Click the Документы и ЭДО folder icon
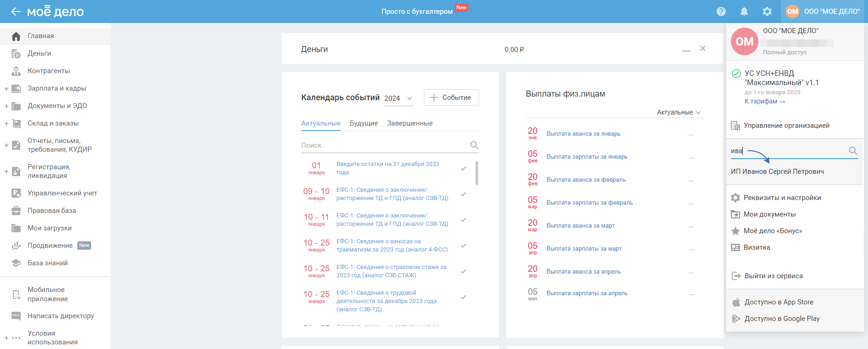Viewport: 868px width, 349px height. (16, 106)
